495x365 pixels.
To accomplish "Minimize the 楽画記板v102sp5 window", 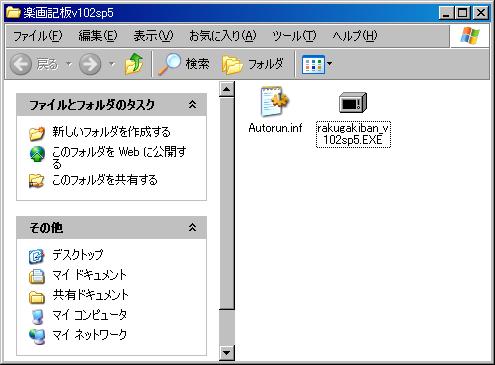I will 446,13.
